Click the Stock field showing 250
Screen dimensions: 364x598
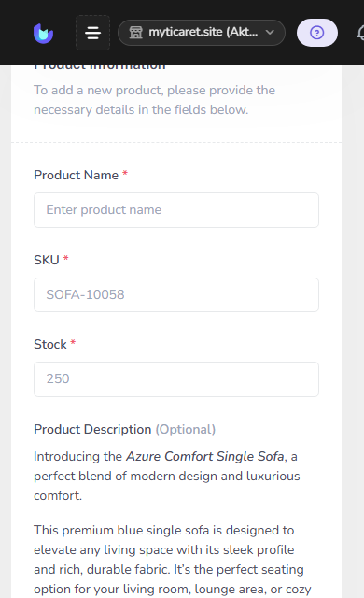pyautogui.click(x=176, y=379)
